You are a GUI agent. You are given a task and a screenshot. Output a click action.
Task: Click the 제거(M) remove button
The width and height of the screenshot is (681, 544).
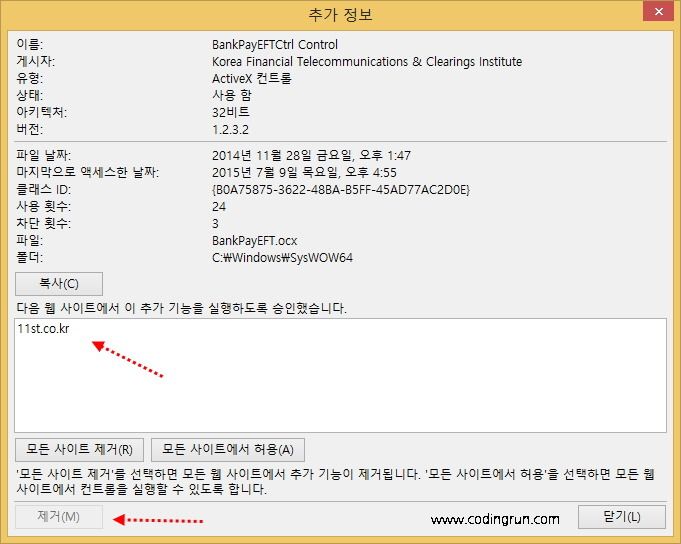(x=59, y=517)
